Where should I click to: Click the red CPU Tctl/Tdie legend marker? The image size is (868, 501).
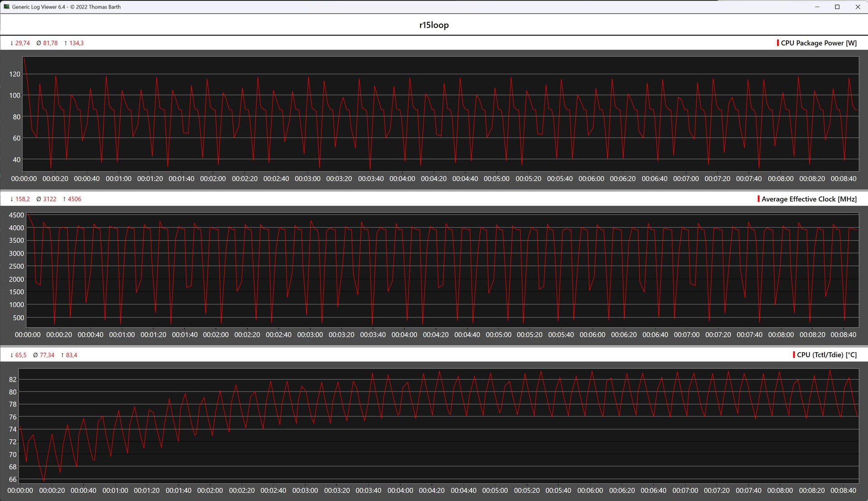pos(794,355)
